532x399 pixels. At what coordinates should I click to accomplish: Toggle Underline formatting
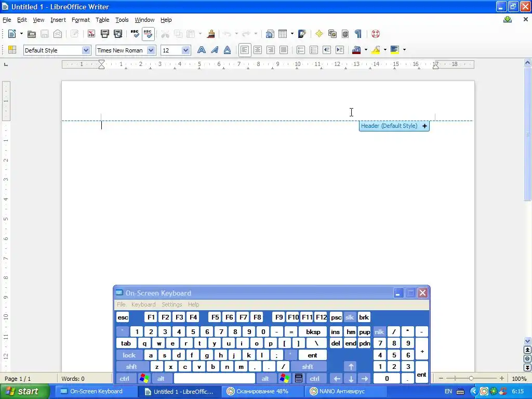pyautogui.click(x=228, y=50)
